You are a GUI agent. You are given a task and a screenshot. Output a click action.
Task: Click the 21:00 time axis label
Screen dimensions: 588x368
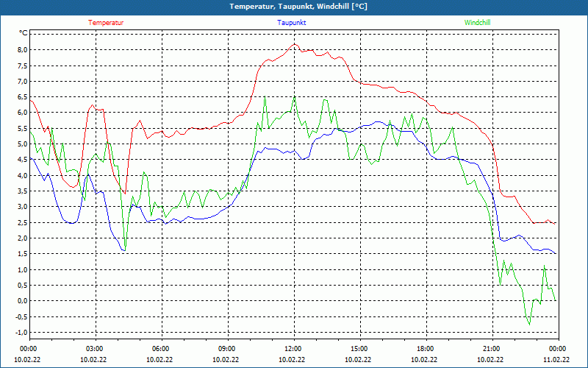[492, 349]
